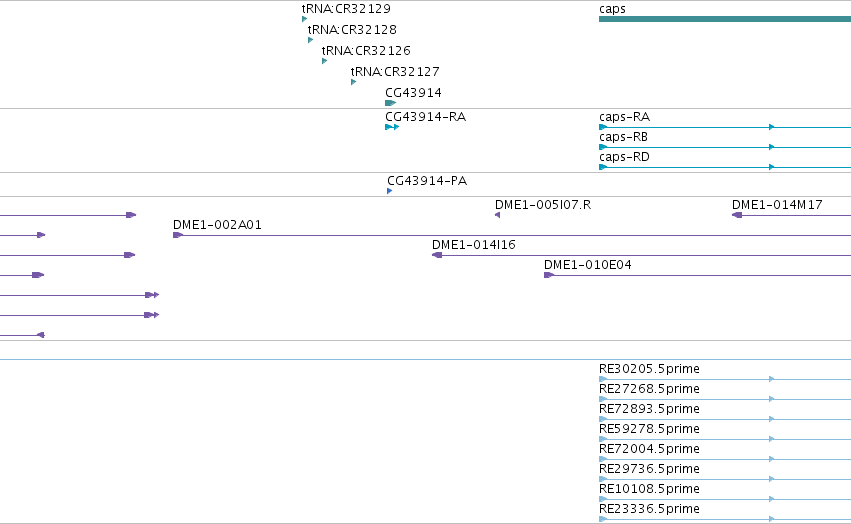Click the tRNA:CR32127 arrow glyph

(353, 82)
